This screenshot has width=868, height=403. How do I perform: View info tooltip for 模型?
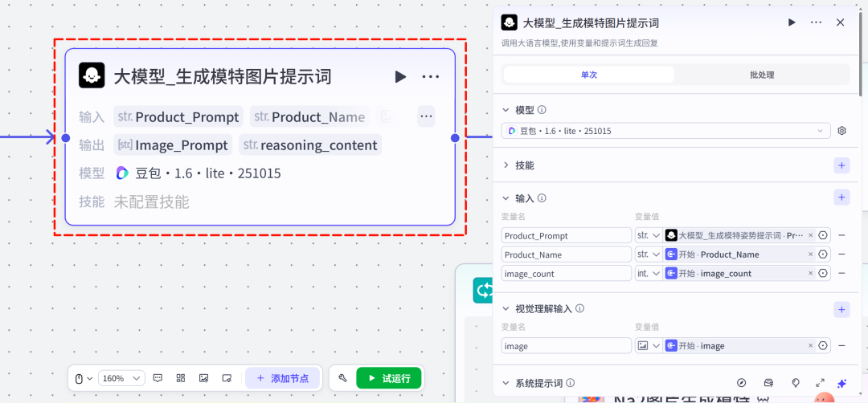tap(542, 110)
